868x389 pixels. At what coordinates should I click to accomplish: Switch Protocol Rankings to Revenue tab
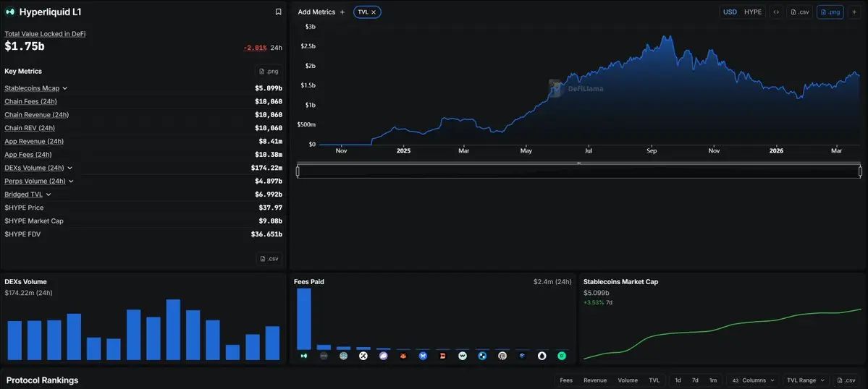tap(595, 380)
